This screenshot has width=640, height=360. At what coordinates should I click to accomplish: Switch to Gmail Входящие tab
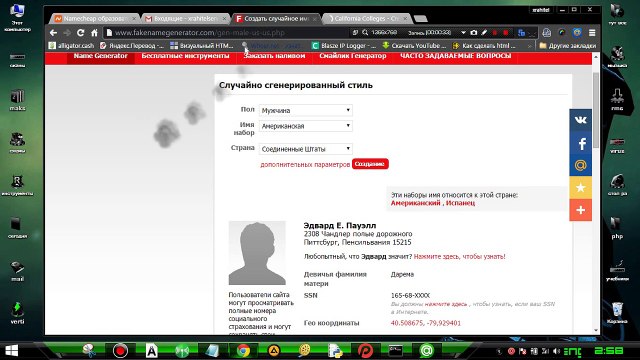[186, 19]
